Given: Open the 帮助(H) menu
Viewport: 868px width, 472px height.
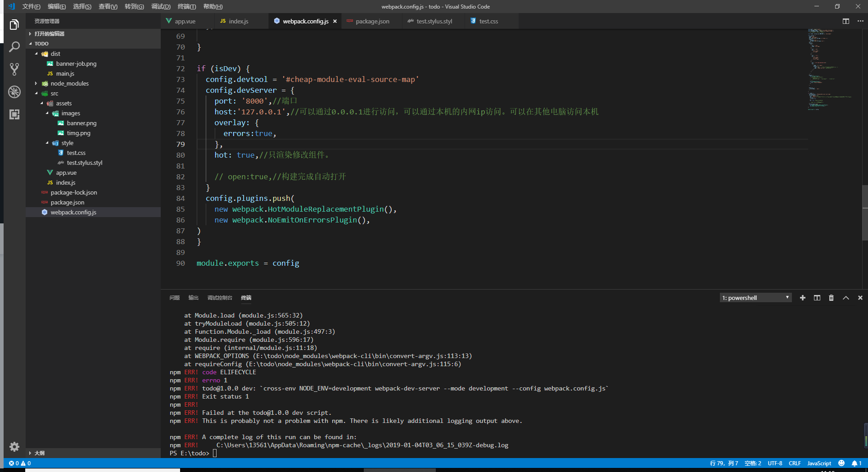Looking at the screenshot, I should coord(213,6).
